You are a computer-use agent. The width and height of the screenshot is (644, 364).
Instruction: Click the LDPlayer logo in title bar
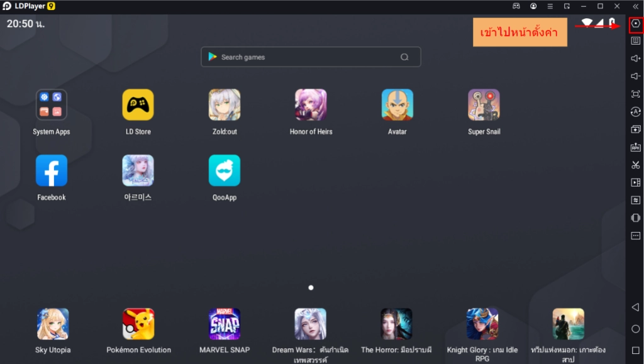tap(6, 6)
